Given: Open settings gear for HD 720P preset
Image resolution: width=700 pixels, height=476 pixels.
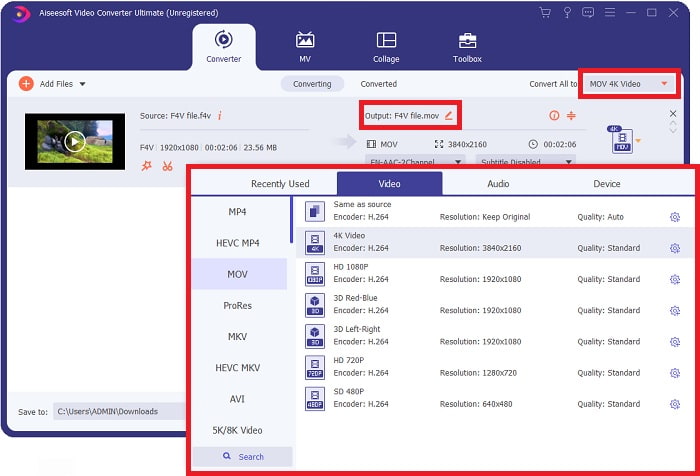Looking at the screenshot, I should coord(675,373).
